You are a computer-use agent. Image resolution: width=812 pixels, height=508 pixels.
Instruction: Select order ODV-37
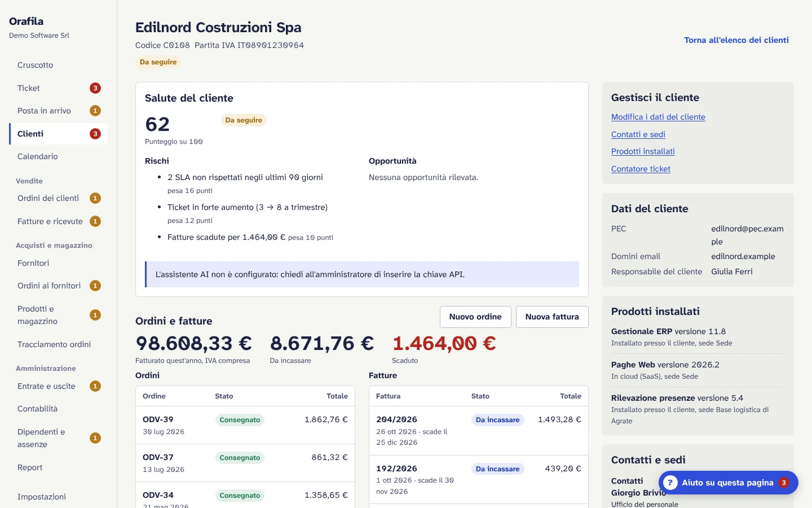(158, 457)
